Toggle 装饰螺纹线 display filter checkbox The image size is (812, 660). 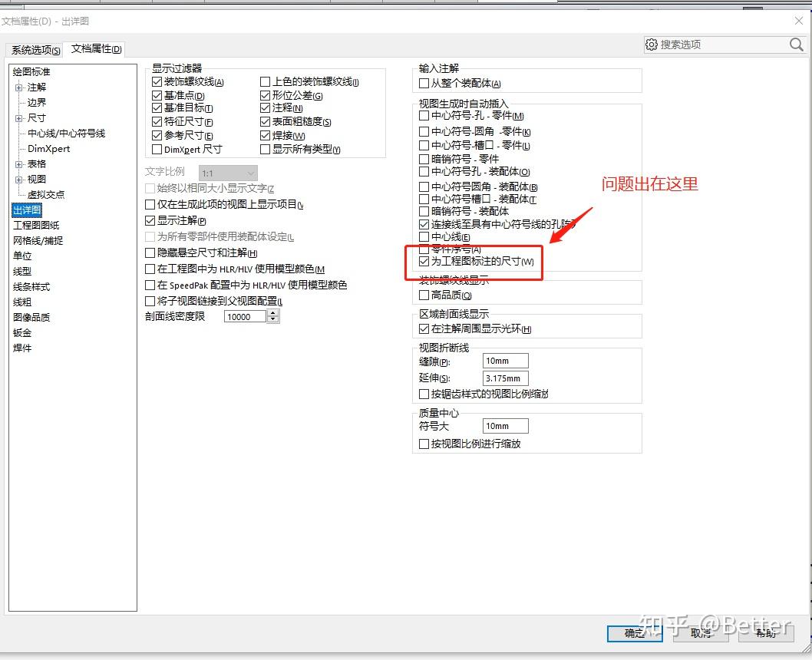(157, 82)
